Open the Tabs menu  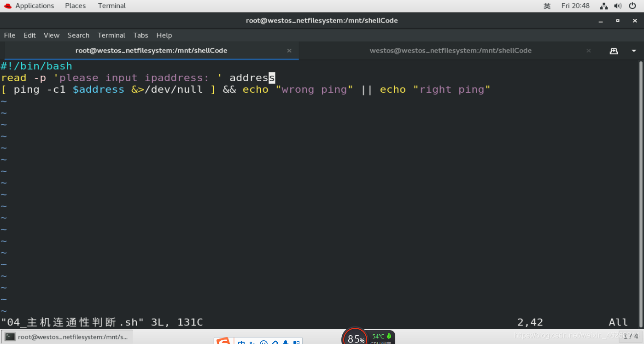pyautogui.click(x=141, y=35)
